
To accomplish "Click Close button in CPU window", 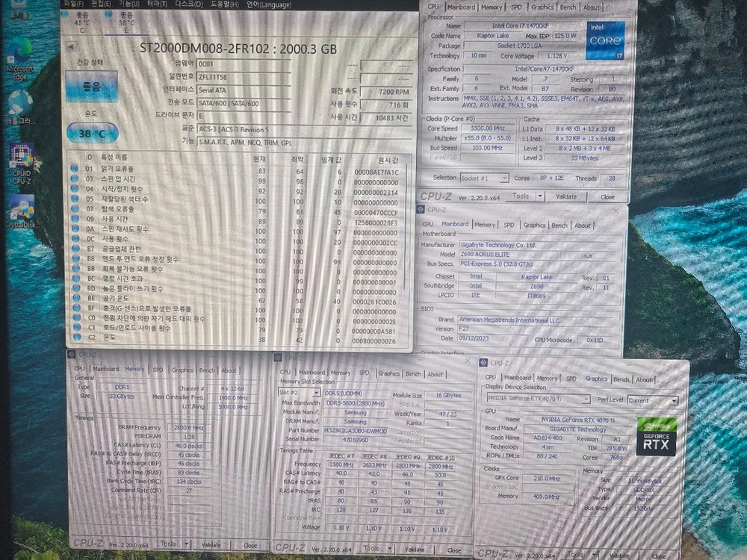I will (607, 196).
